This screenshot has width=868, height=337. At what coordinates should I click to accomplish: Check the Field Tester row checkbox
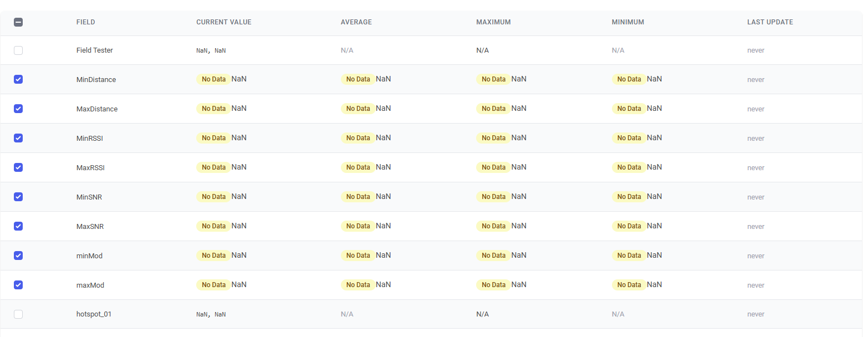(x=18, y=50)
